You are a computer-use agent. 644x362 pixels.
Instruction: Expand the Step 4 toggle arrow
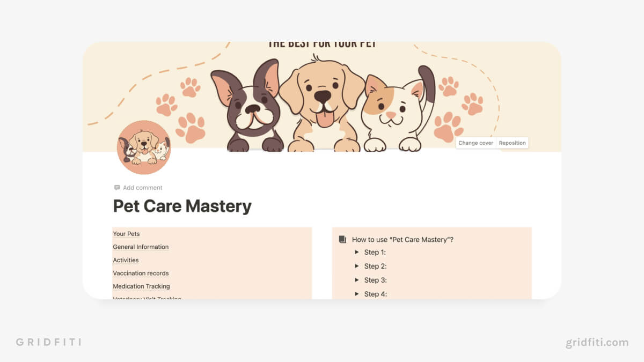356,294
